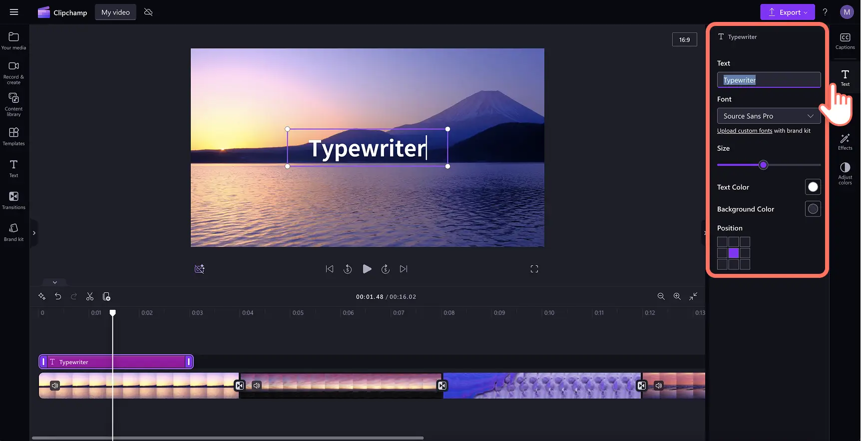868x441 pixels.
Task: Zoom out the timeline
Action: (661, 296)
